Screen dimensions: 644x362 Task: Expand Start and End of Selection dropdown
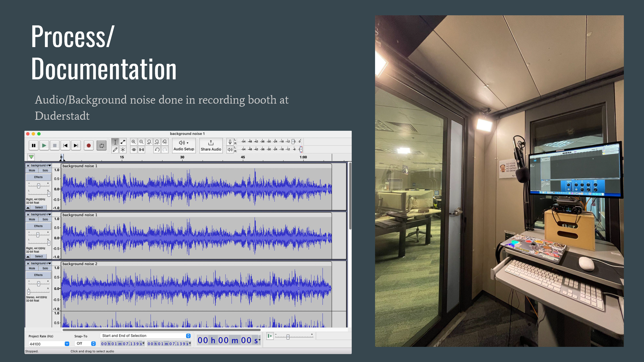(x=188, y=336)
